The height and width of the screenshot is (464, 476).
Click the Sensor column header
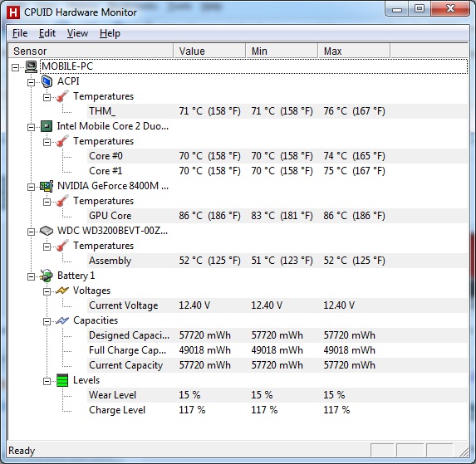pyautogui.click(x=91, y=51)
